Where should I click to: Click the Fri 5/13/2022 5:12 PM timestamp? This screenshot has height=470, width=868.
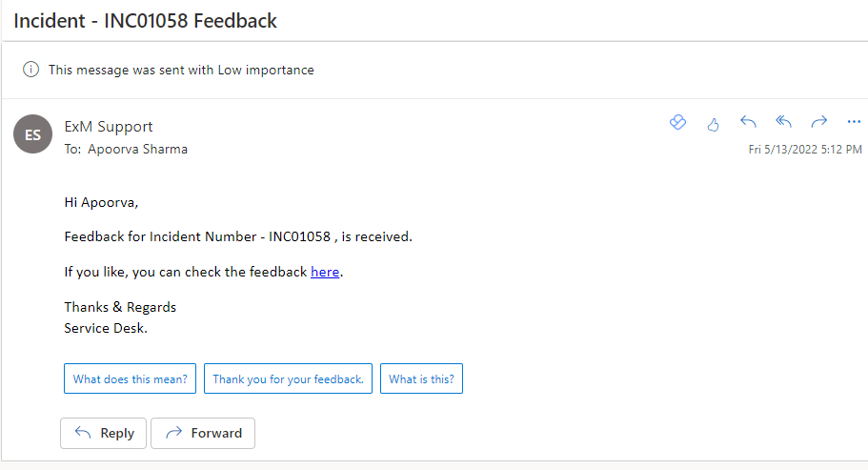pos(805,150)
